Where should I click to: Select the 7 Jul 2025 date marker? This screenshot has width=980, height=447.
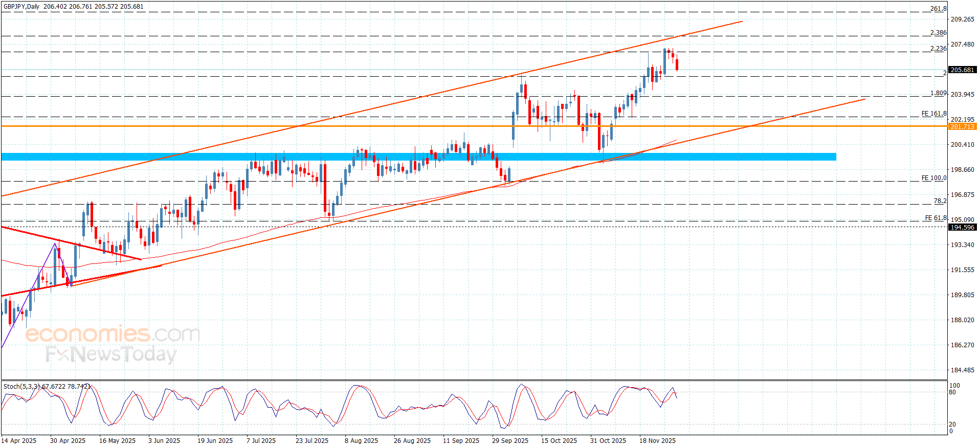pyautogui.click(x=261, y=441)
